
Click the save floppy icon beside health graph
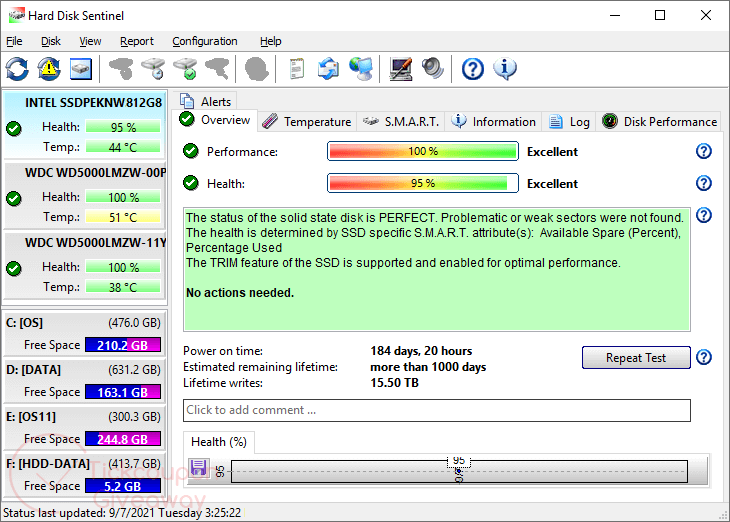tap(199, 468)
